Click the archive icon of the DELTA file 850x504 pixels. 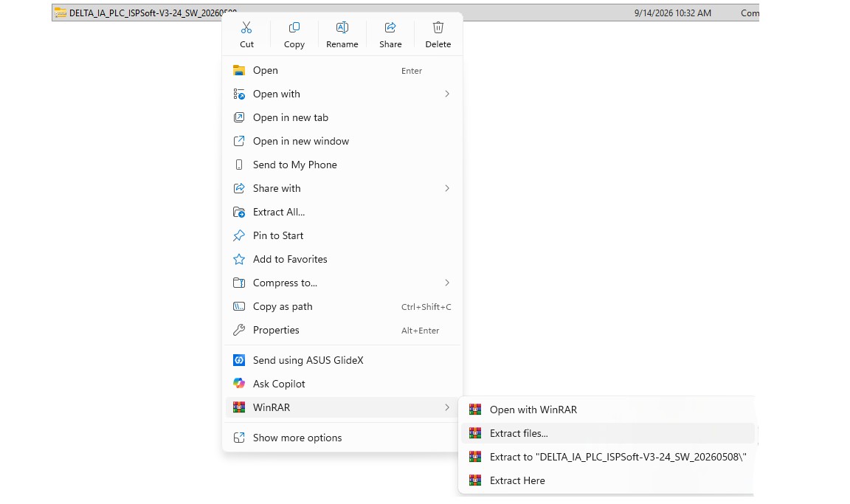(x=61, y=13)
